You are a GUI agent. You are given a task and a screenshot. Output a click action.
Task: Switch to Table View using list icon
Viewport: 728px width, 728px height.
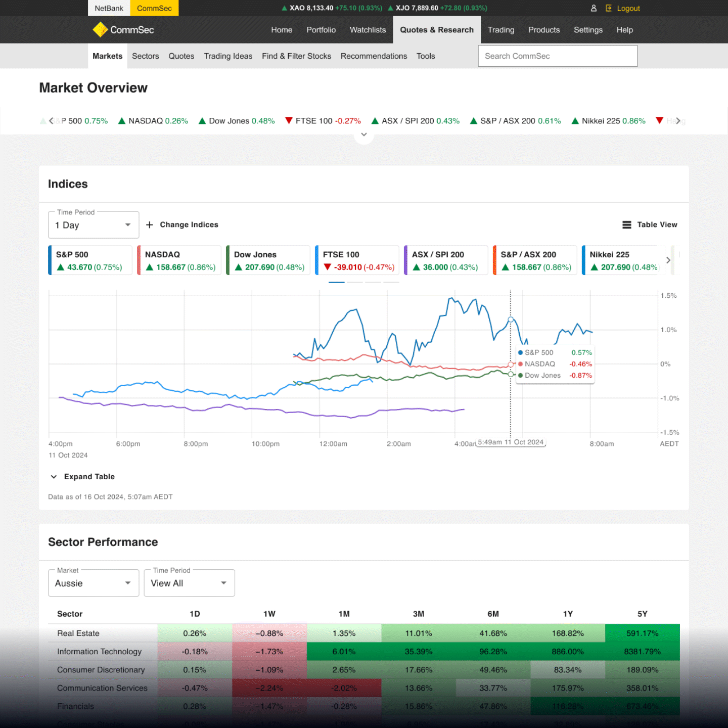tap(626, 224)
